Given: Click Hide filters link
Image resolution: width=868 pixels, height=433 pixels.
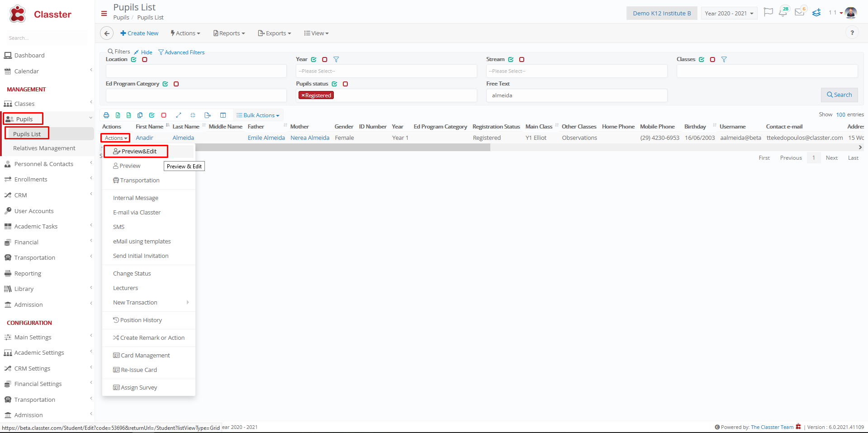Looking at the screenshot, I should (143, 52).
